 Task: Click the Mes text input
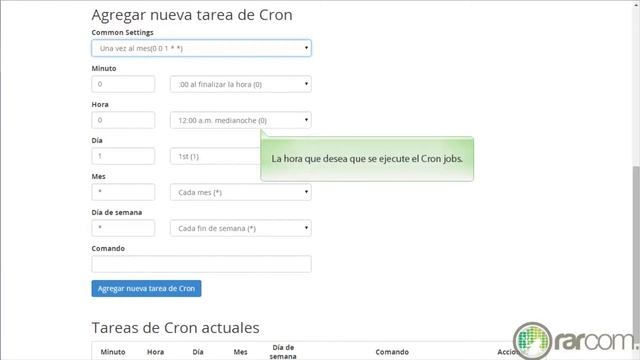pyautogui.click(x=123, y=192)
